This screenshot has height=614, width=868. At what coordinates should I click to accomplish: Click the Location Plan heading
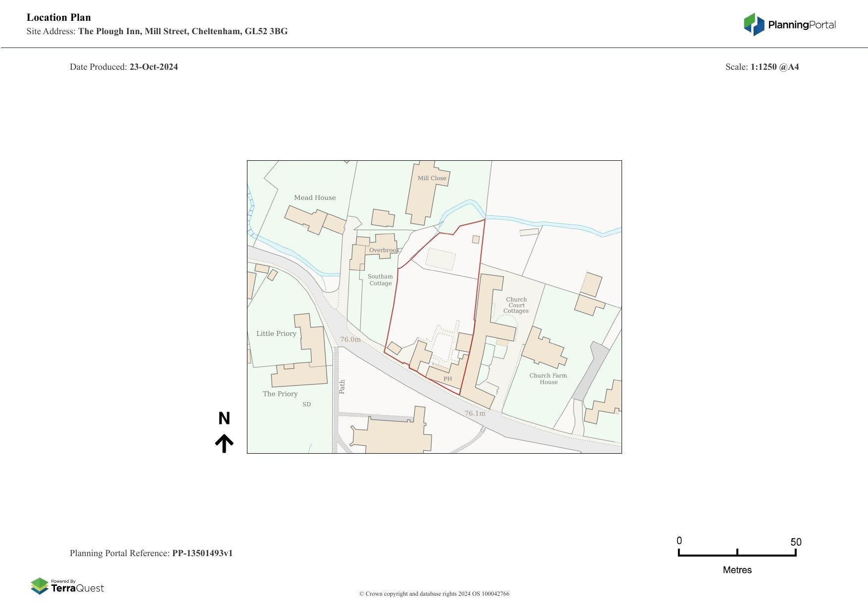click(x=59, y=17)
